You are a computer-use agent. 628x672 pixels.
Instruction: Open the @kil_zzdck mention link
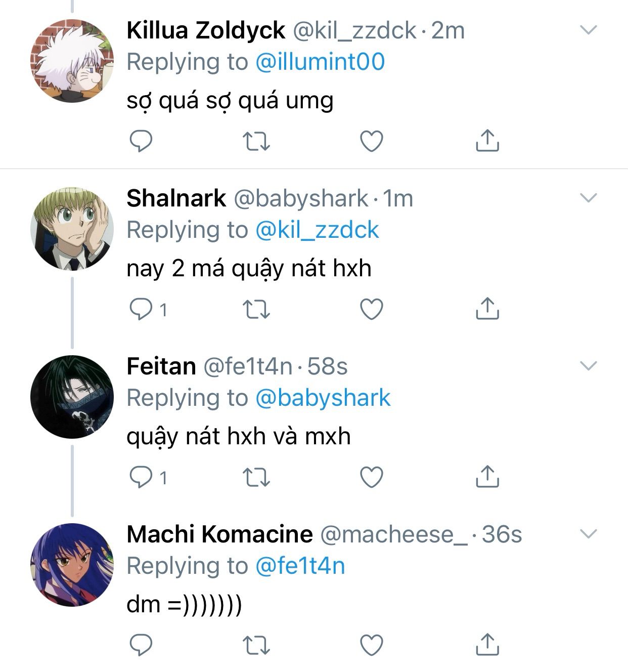tap(317, 230)
